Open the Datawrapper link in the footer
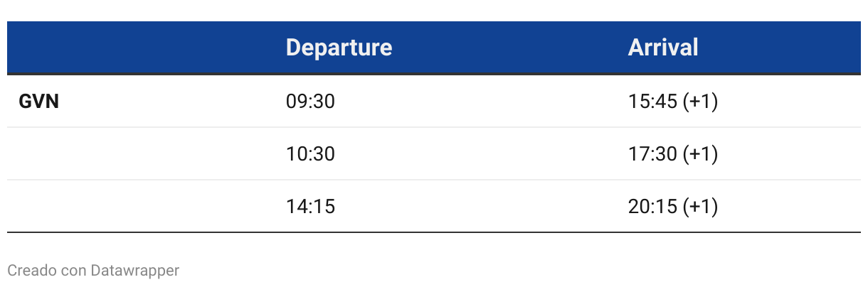 tap(135, 271)
